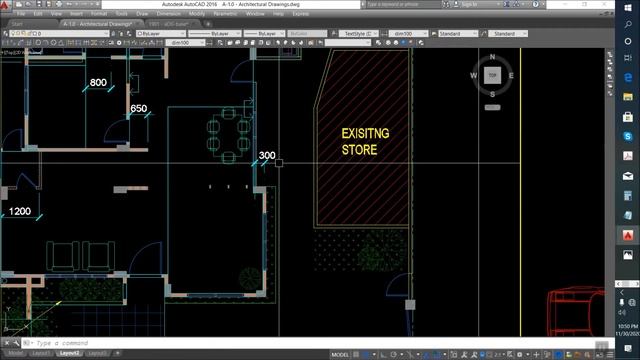Open the WCS dropdown under ViewCube
The image size is (640, 360).
click(492, 107)
